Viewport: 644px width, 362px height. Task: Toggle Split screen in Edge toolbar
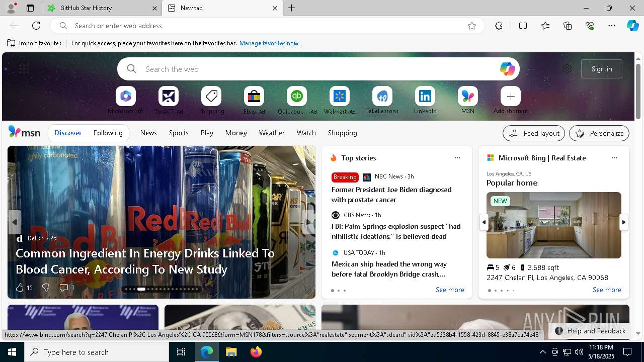pos(523,26)
